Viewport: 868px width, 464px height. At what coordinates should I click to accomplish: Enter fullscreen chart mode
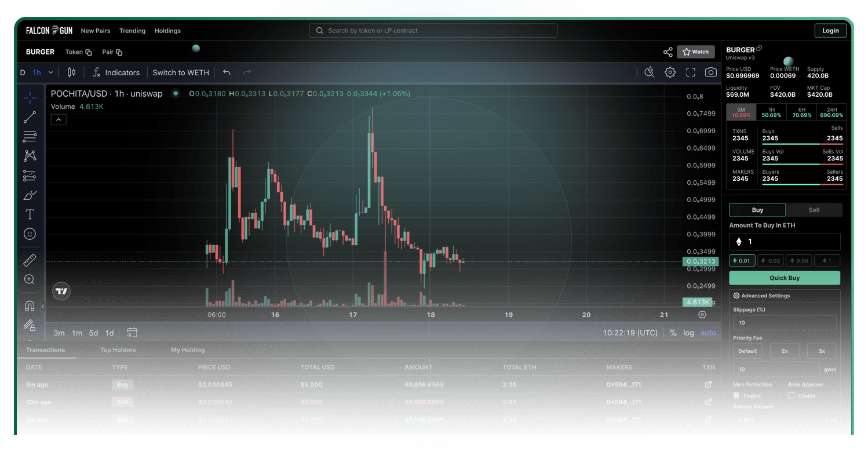pos(690,72)
